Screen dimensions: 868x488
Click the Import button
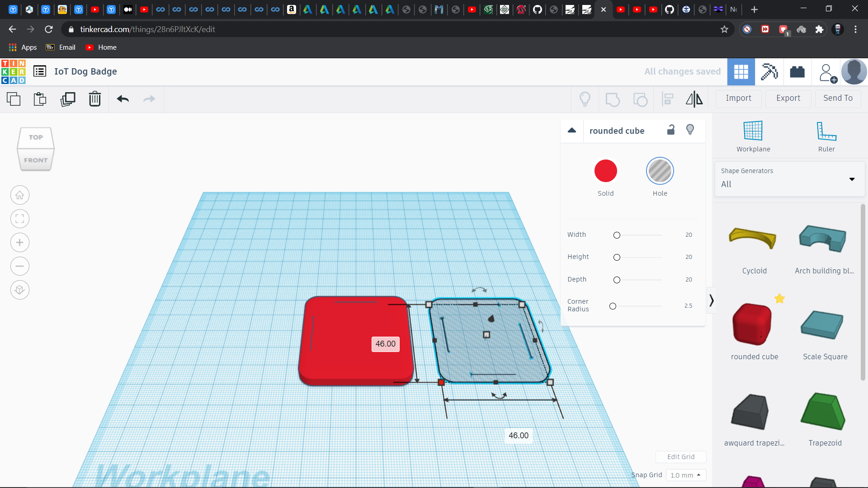point(738,98)
